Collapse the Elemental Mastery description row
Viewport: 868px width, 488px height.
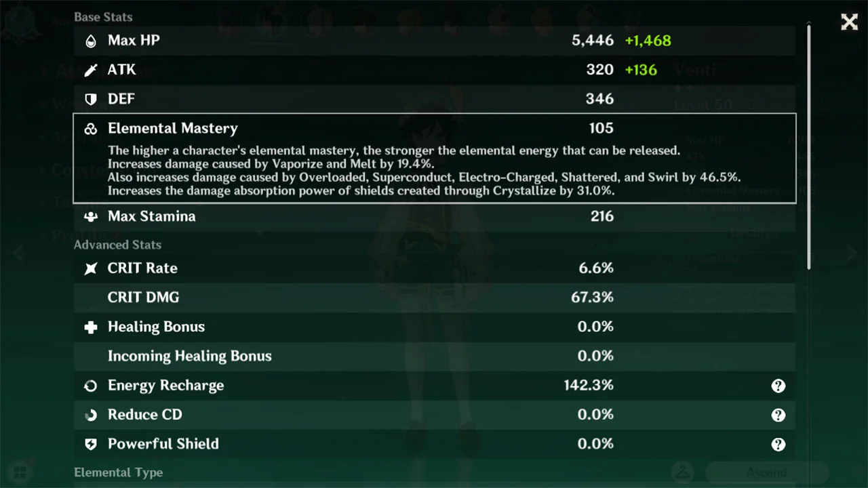click(x=434, y=158)
